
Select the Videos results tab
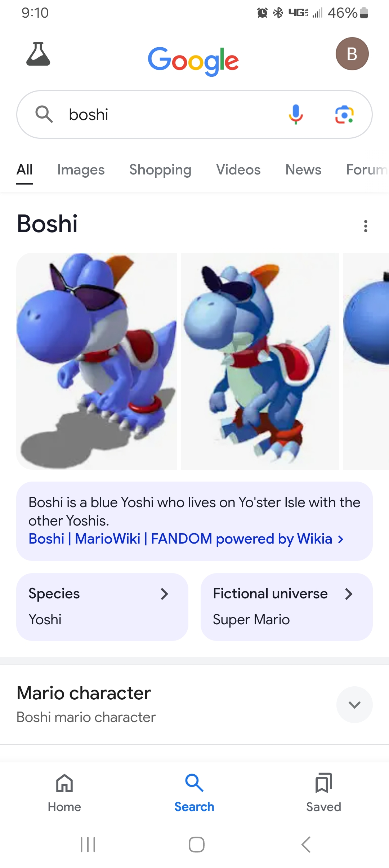(238, 169)
